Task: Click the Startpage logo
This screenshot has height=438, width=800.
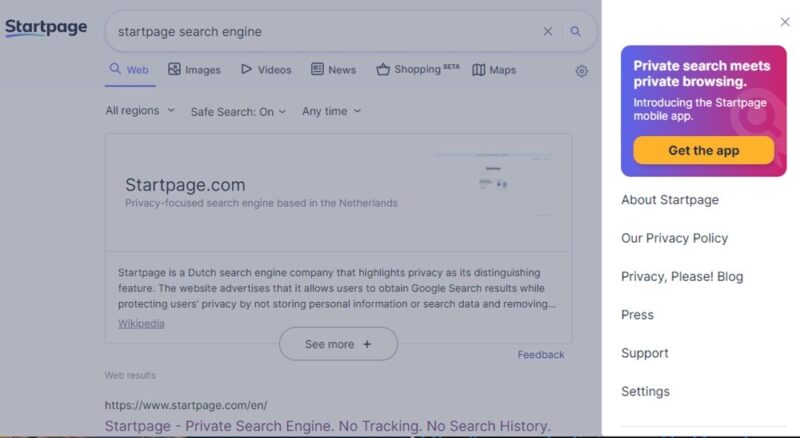Action: (46, 27)
